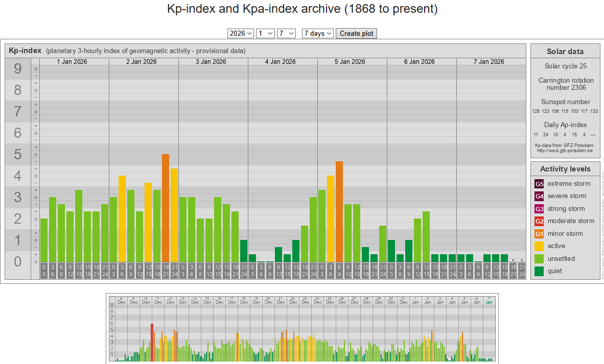
Task: Click the page title Kp-index and Kpa-index archive
Action: coord(303,9)
